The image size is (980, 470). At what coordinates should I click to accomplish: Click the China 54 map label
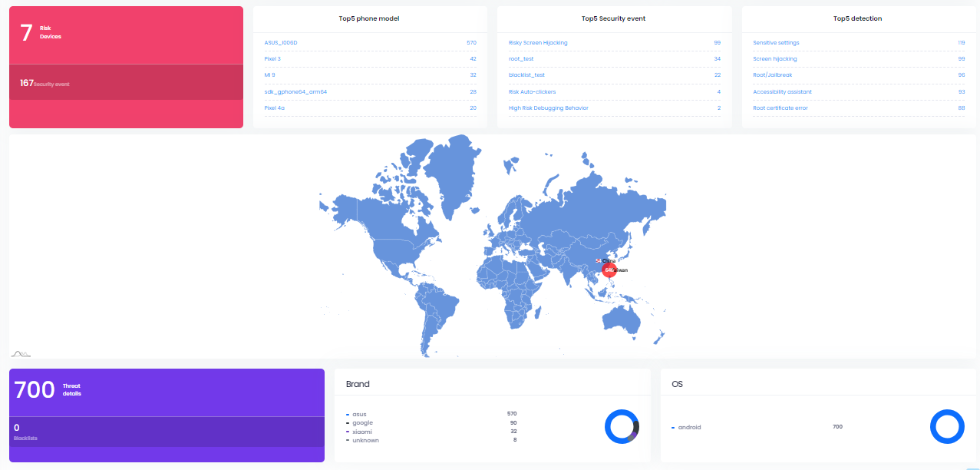(605, 261)
